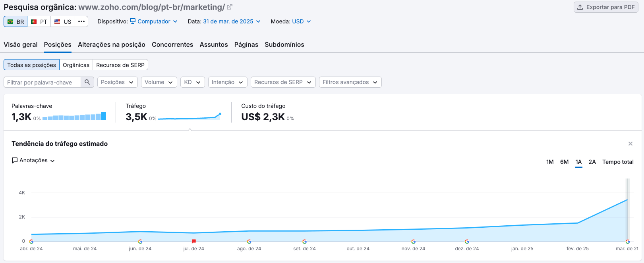Open the Assuntos tab
This screenshot has width=644, height=263.
point(214,44)
